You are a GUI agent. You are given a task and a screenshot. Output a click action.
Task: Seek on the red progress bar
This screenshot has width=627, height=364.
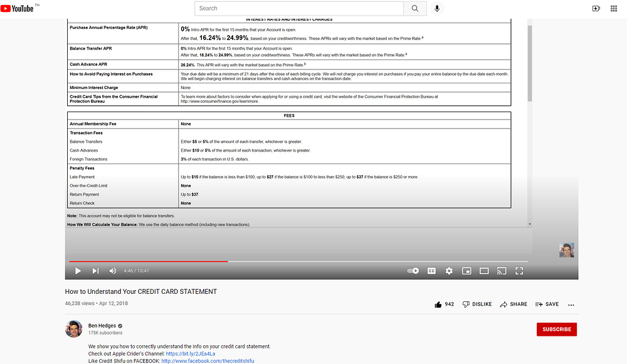click(149, 261)
